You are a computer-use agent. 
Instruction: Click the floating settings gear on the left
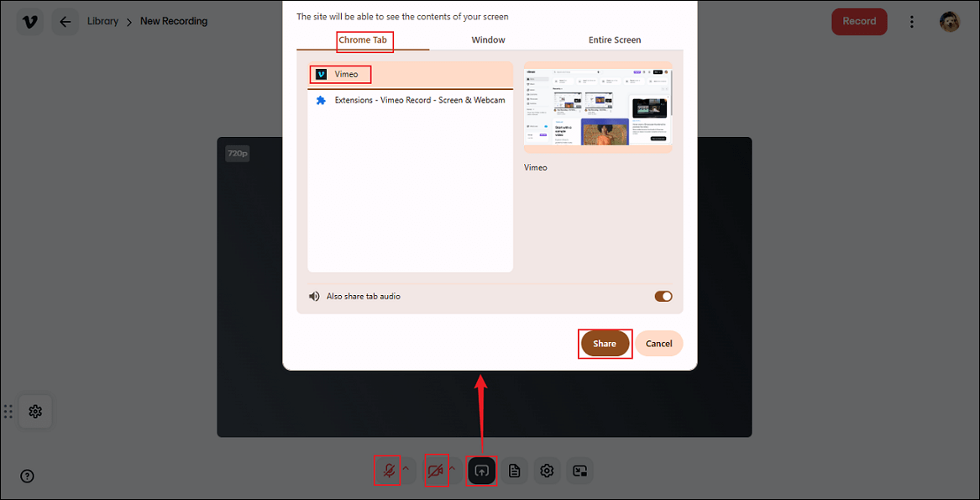35,411
